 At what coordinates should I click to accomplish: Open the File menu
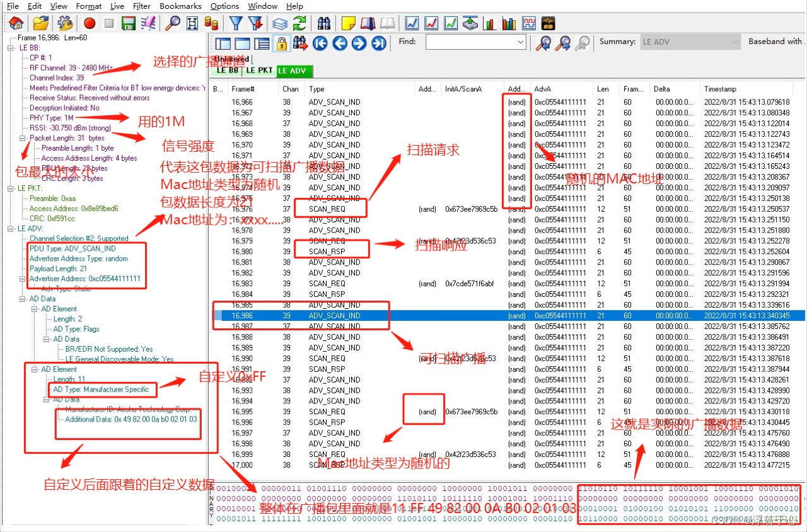coord(13,6)
